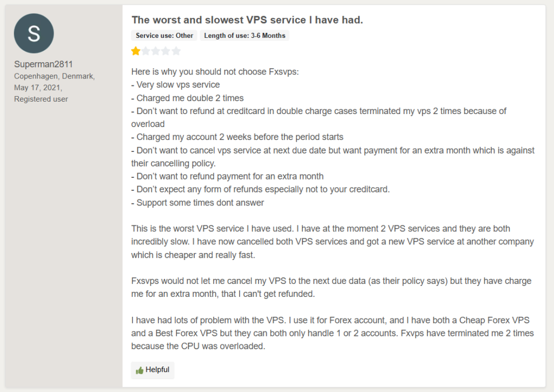Select the 'Length of use: 3-6 Months' tag

click(x=245, y=36)
